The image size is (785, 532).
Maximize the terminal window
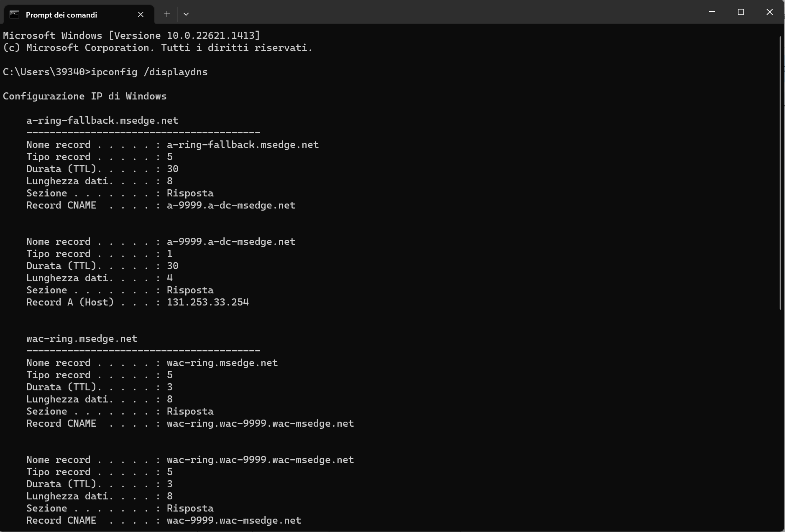741,12
